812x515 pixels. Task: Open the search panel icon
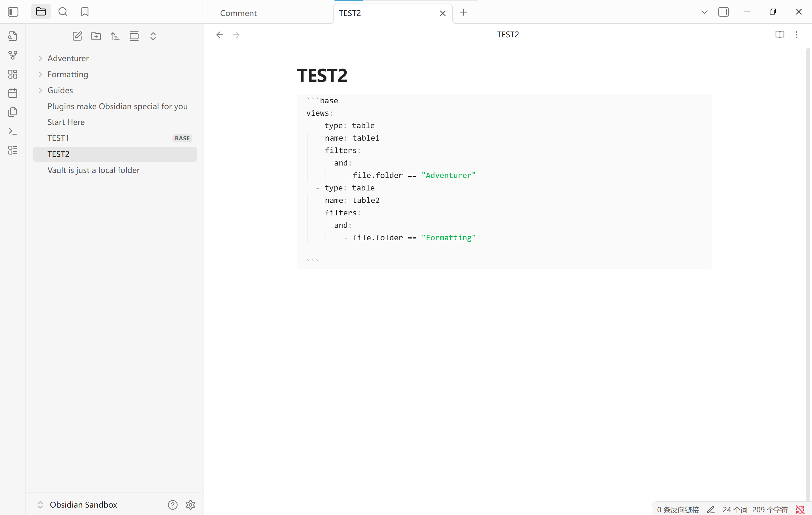(x=63, y=12)
